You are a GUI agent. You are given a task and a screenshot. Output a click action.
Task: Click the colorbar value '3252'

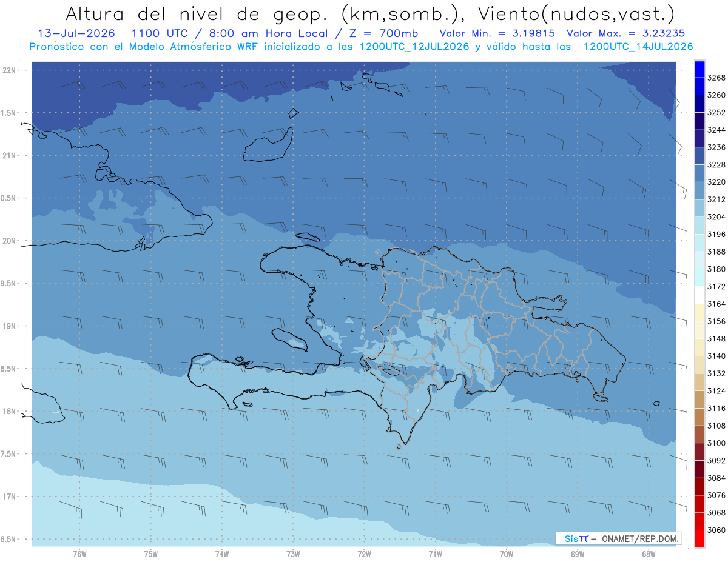point(716,113)
